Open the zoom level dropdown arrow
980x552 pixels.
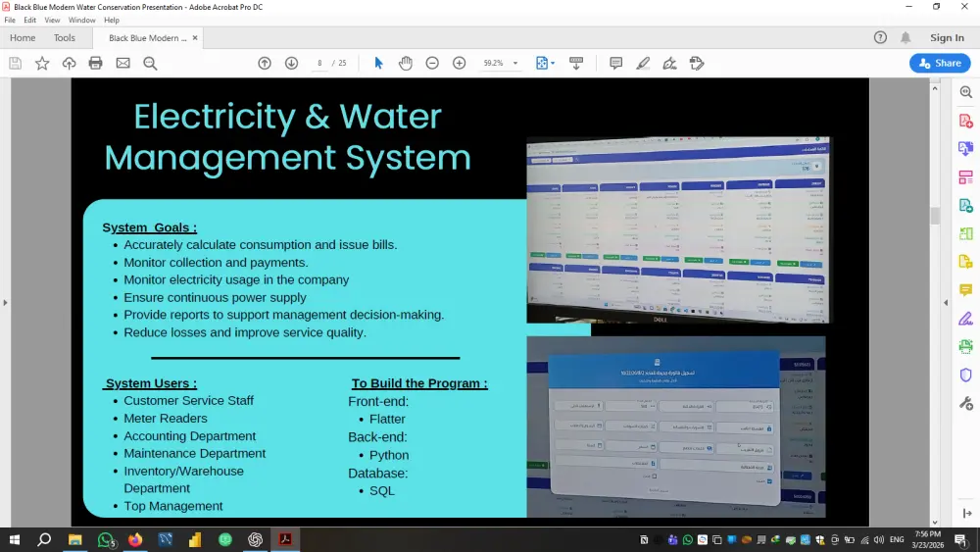point(515,63)
